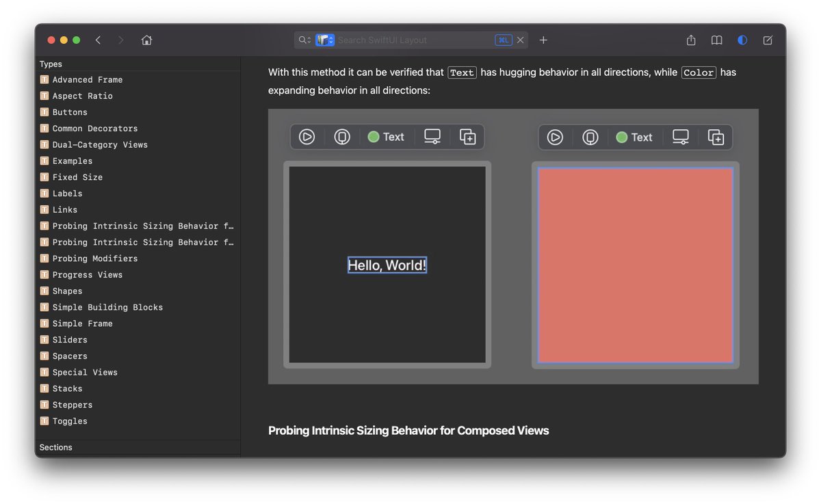
Task: Click duplicate-preview icon above Hello World preview
Action: [x=467, y=137]
